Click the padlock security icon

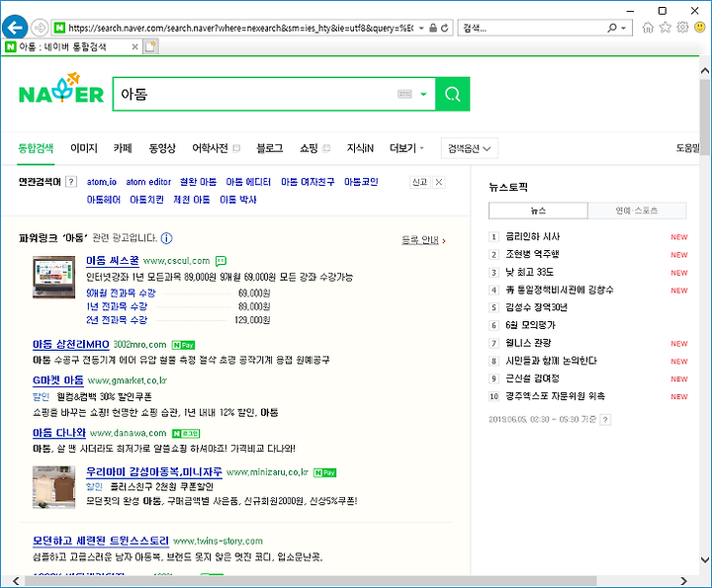pyautogui.click(x=433, y=28)
